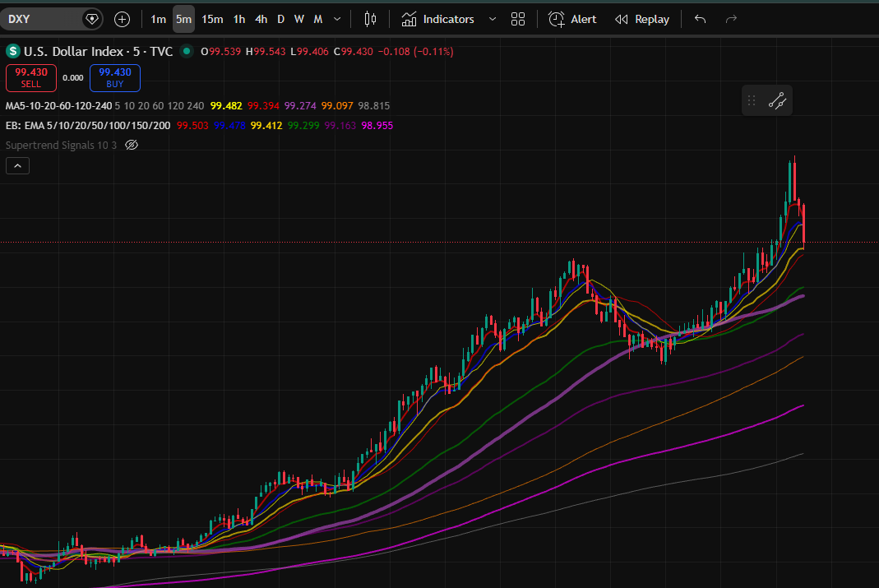
Task: Click the blue BUY 99.430 button
Action: (115, 77)
